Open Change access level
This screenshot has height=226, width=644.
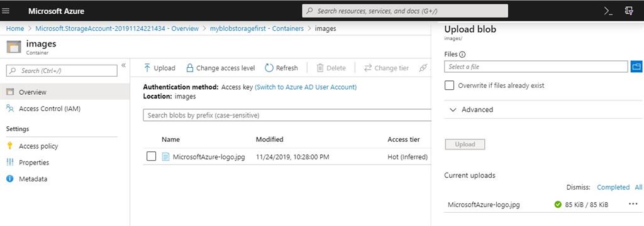coord(220,68)
